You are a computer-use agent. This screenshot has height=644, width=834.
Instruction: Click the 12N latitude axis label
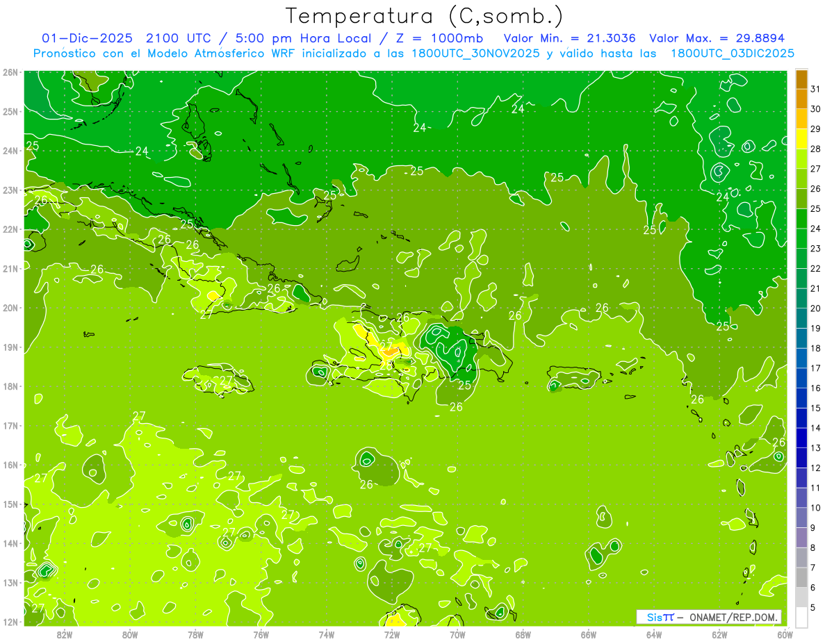coord(10,622)
